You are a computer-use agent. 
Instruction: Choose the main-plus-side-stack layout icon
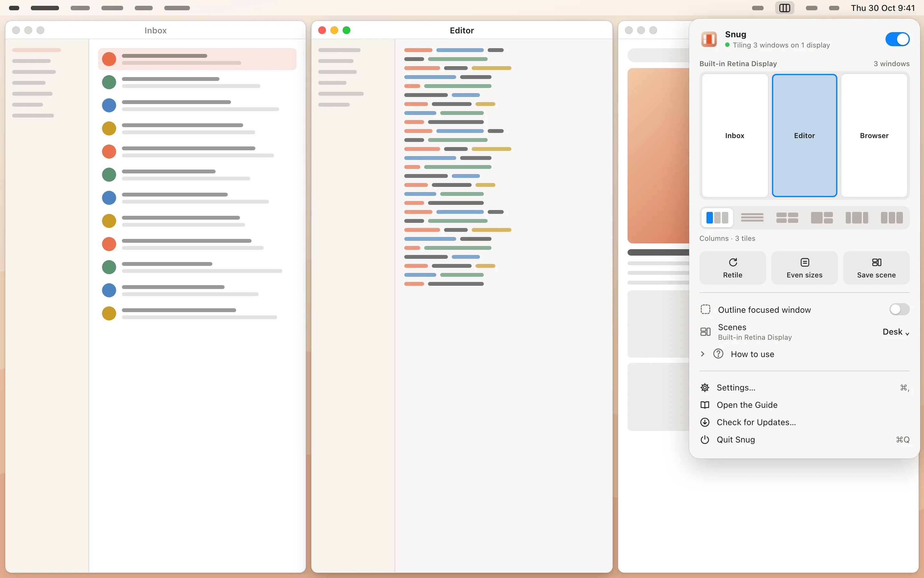pos(822,218)
